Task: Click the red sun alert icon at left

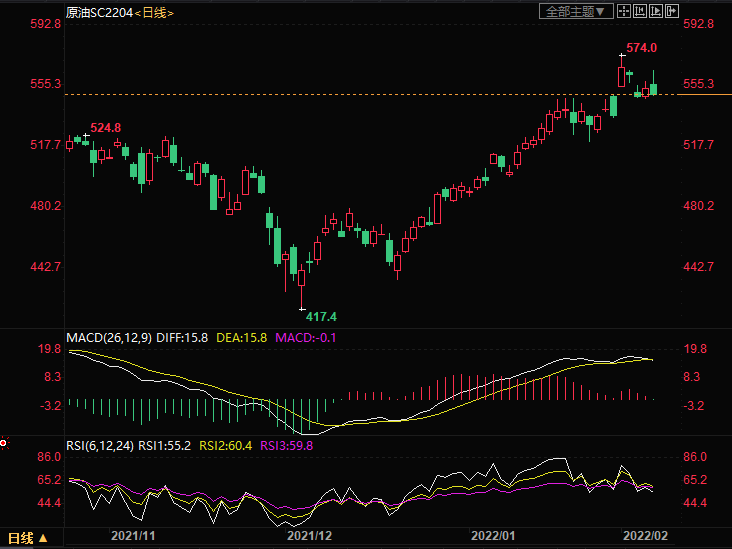Action: coord(5,440)
